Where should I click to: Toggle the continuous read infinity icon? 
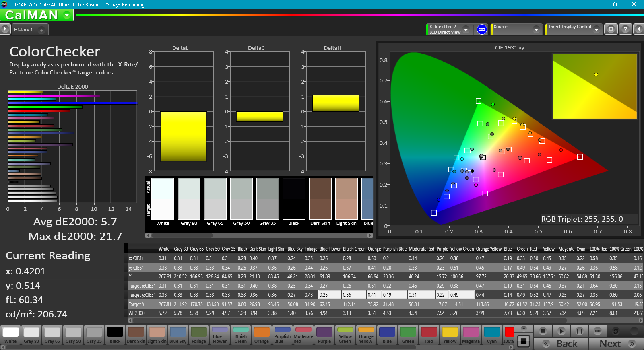click(598, 331)
